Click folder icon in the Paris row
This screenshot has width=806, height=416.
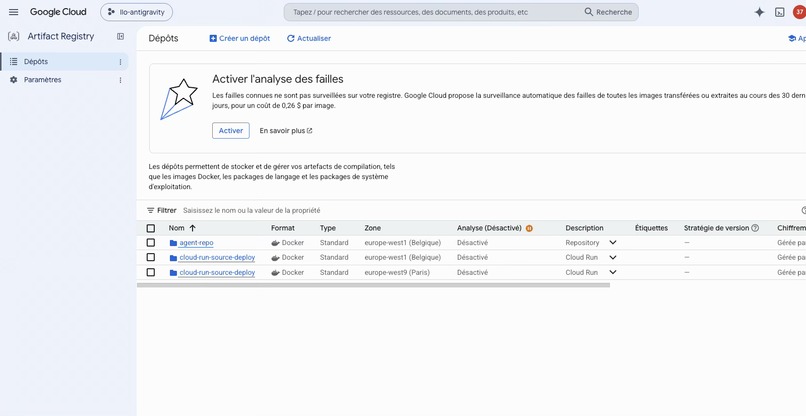click(x=173, y=273)
